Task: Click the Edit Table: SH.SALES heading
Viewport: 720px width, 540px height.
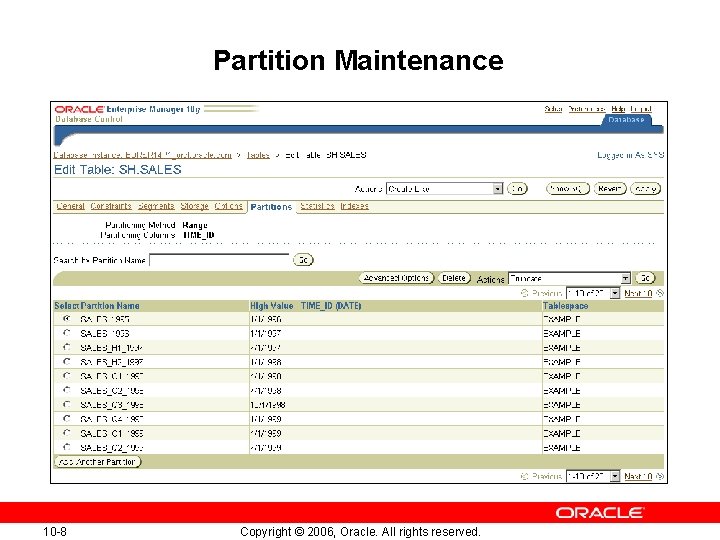Action: point(118,170)
